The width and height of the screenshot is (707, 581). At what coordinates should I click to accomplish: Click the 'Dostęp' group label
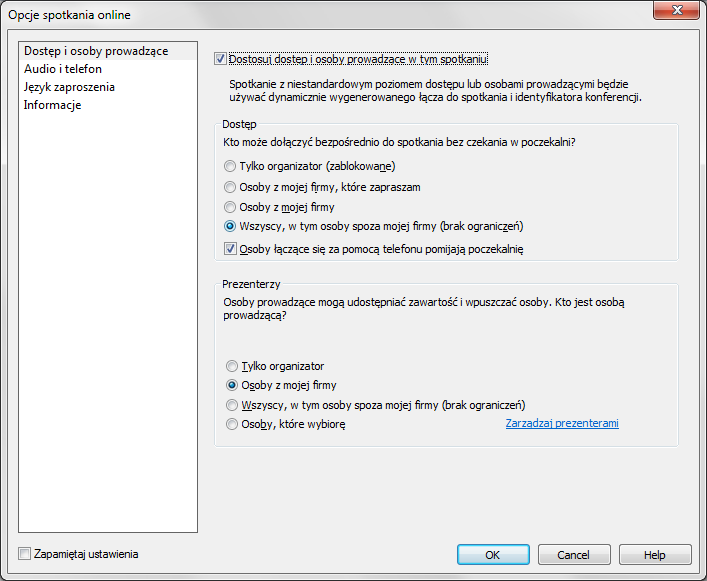(239, 124)
